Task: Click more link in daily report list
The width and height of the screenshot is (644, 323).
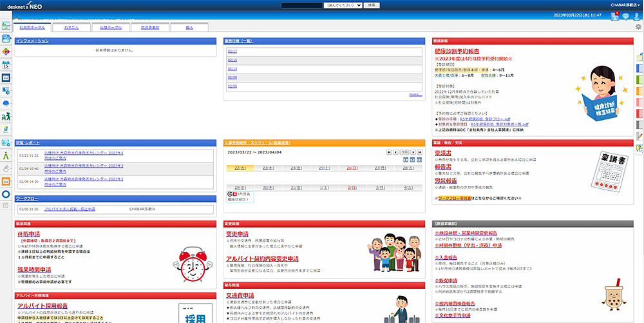Action: [x=415, y=95]
